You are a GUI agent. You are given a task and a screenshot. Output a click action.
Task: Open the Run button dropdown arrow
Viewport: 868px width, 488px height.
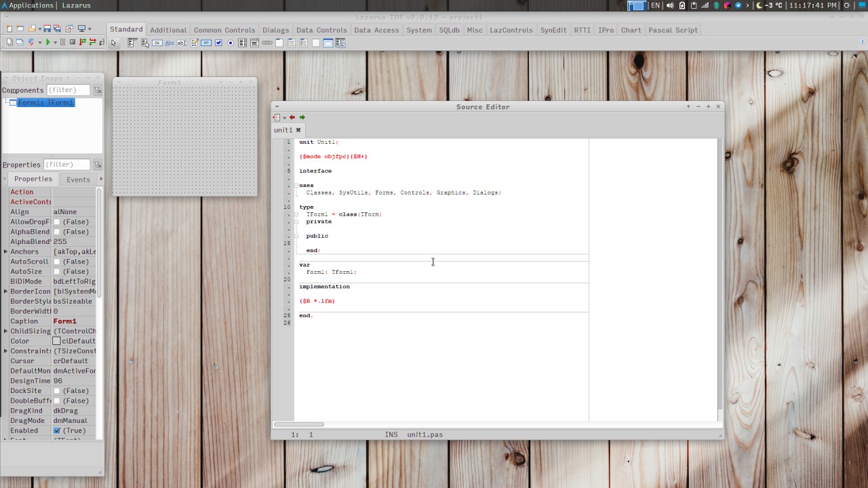point(55,43)
